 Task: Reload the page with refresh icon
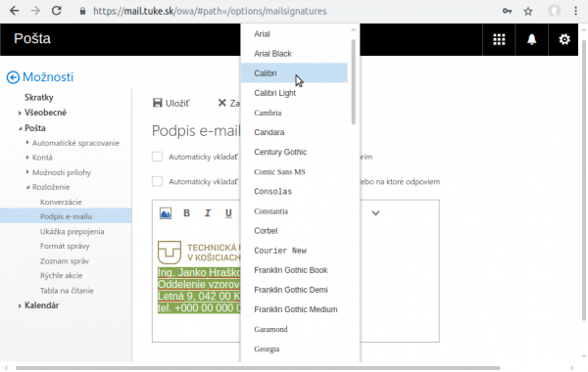57,11
